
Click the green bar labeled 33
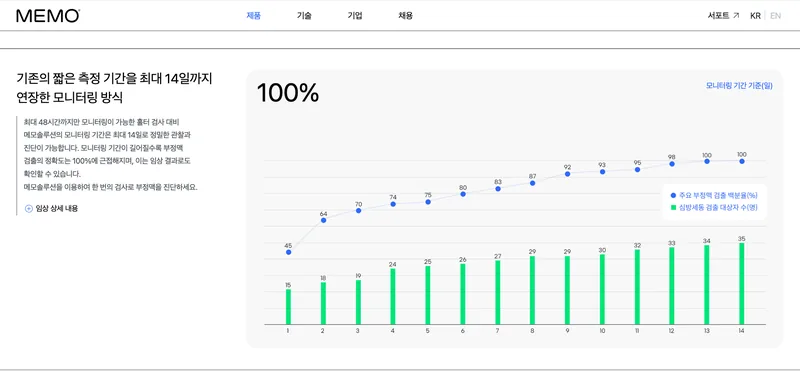pyautogui.click(x=672, y=286)
